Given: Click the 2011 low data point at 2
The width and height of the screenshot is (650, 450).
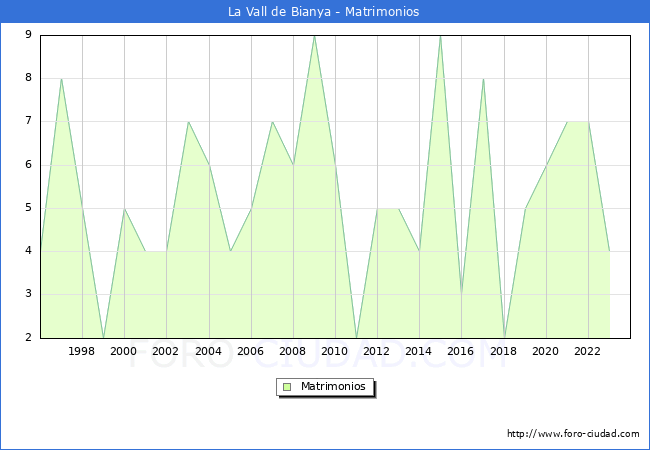Looking at the screenshot, I should (x=357, y=338).
